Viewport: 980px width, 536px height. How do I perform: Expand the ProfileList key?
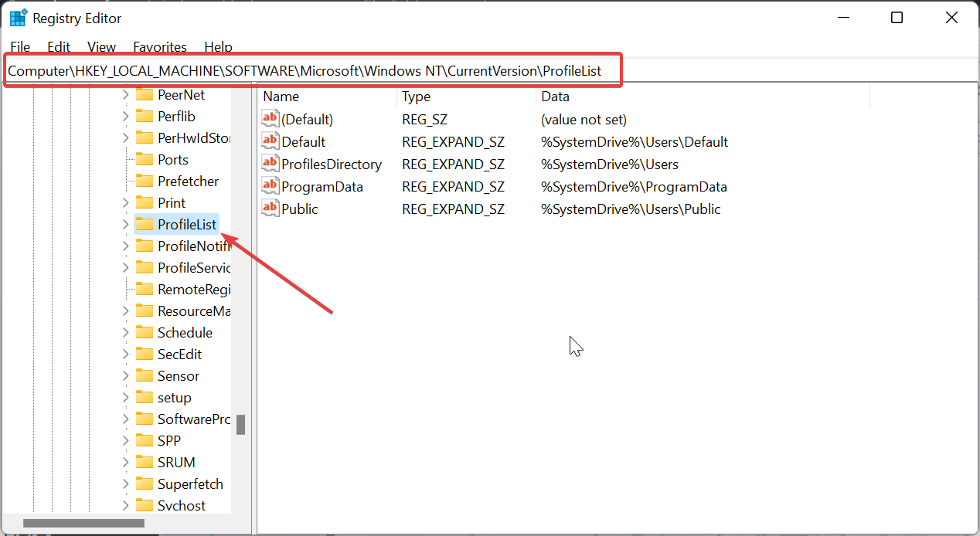pyautogui.click(x=125, y=224)
